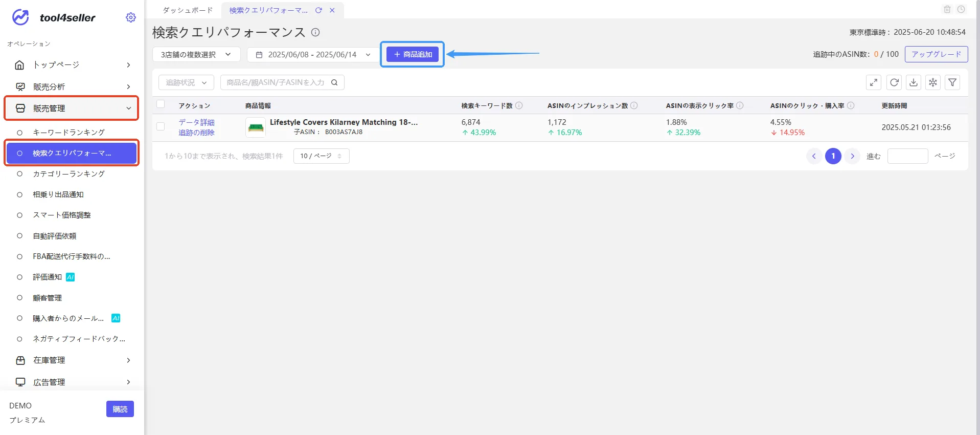Screen dimensions: 980x435
Task: Focus the 進む page jump field
Action: pyautogui.click(x=907, y=156)
